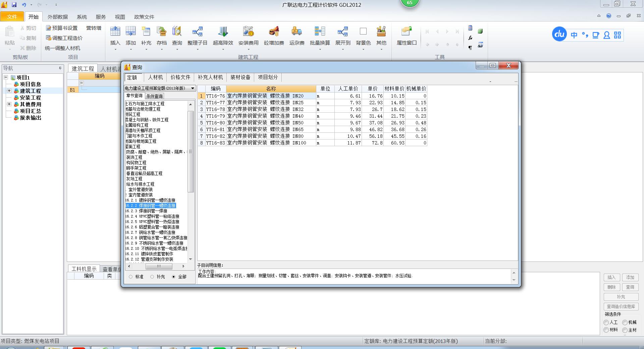Select the 机械 filter radio button
This screenshot has height=349, width=644.
pos(625,323)
